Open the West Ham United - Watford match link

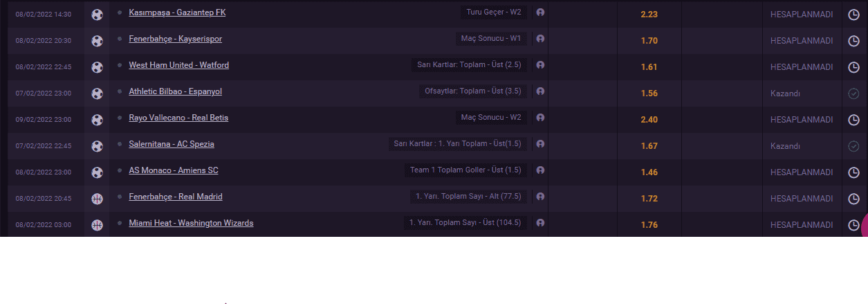click(178, 65)
